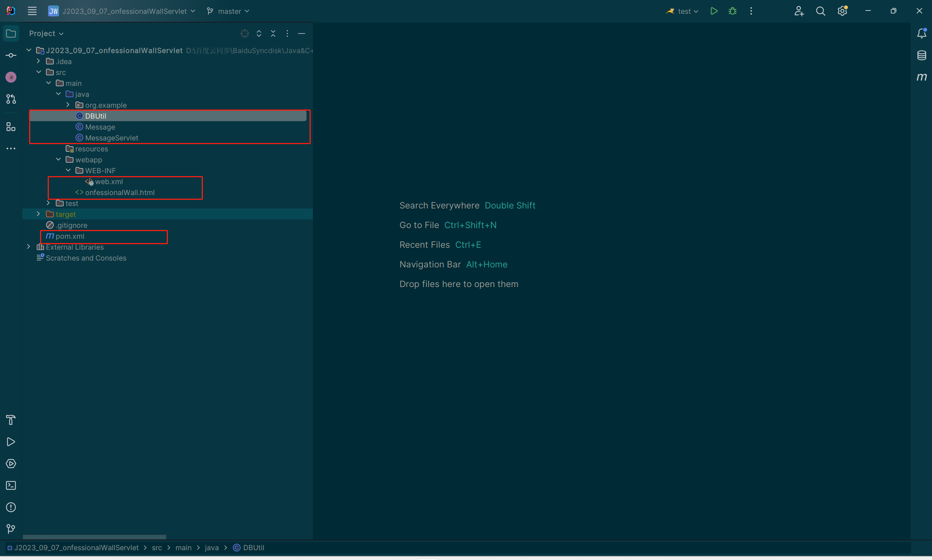This screenshot has width=932, height=560.
Task: Toggle the Project tool window button
Action: click(11, 33)
